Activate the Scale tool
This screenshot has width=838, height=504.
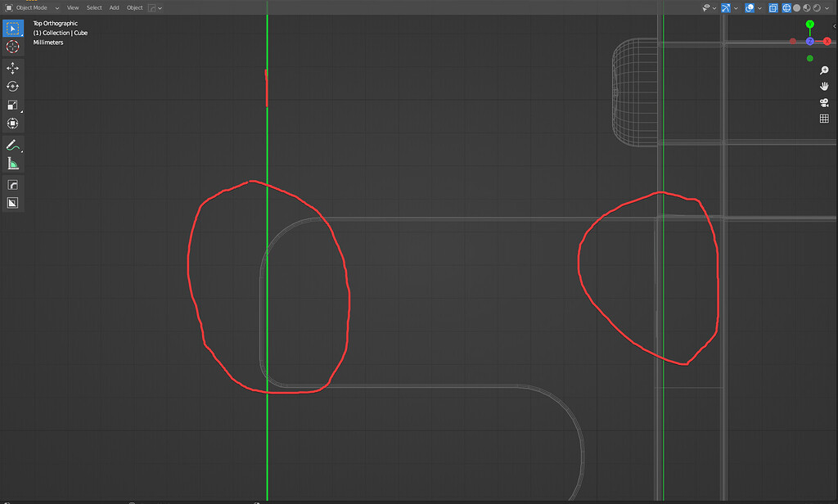point(13,105)
